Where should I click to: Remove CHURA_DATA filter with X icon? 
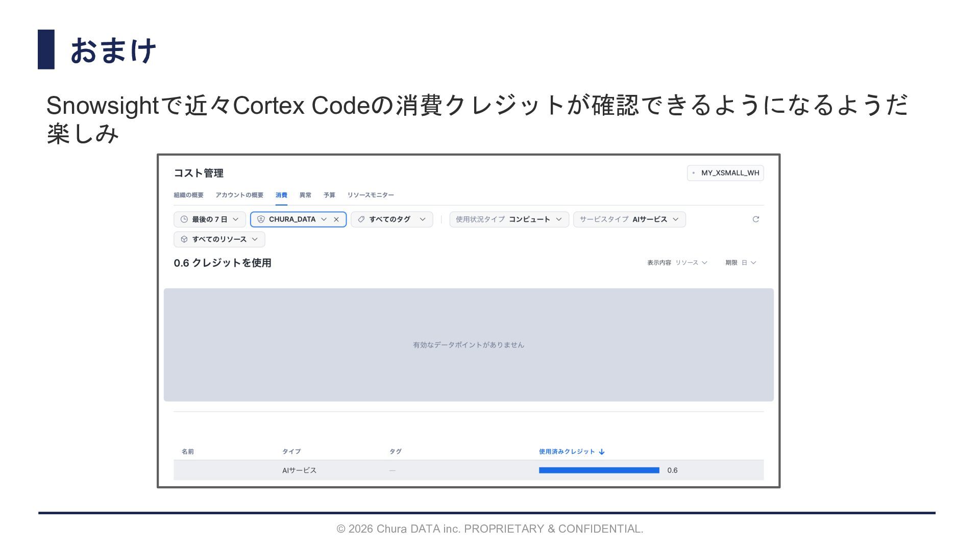[336, 219]
